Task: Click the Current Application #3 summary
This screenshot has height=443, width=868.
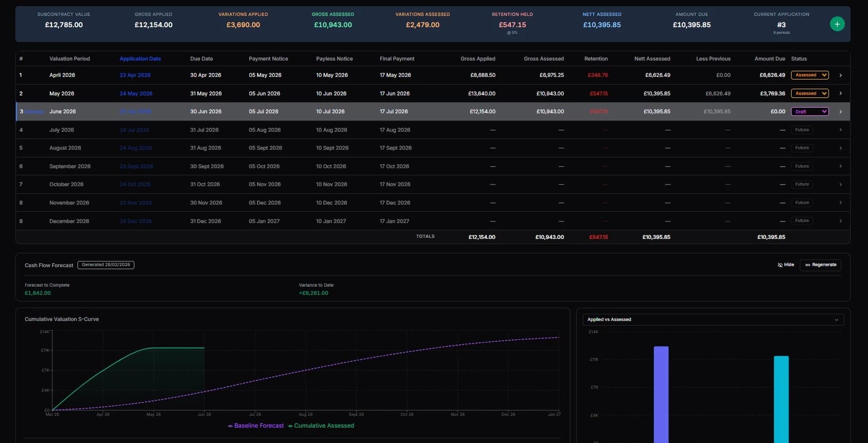Action: (781, 24)
